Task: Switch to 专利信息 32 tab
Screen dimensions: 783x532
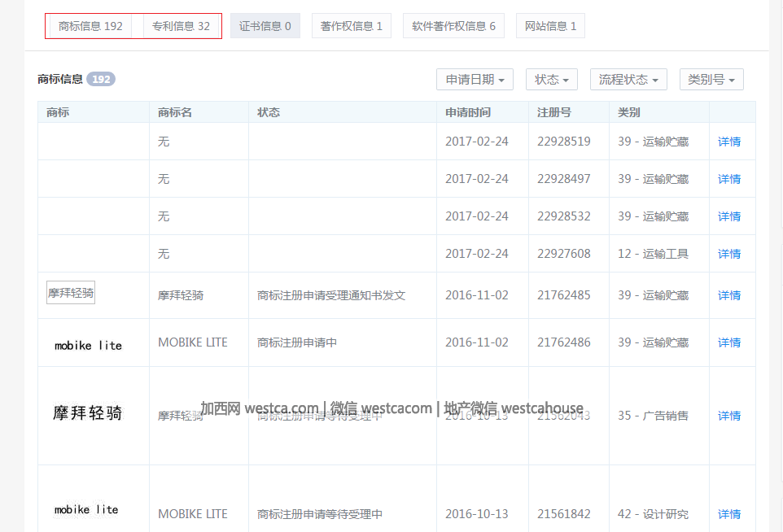Action: click(181, 26)
